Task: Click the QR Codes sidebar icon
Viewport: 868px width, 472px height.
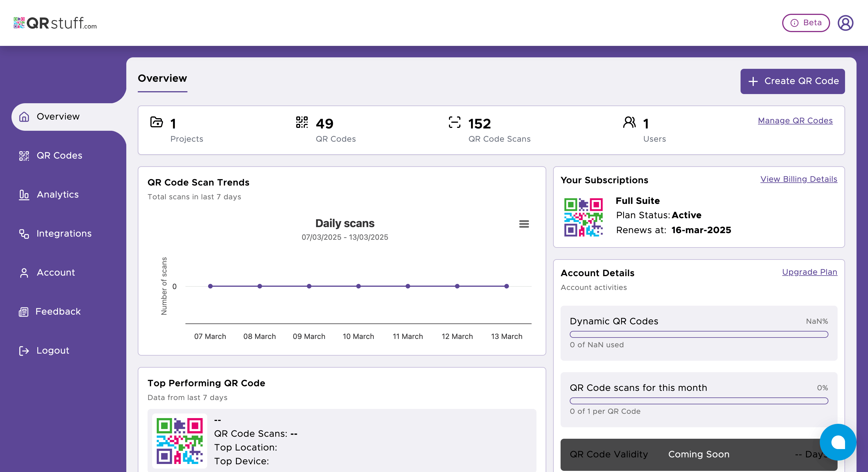Action: coord(24,156)
